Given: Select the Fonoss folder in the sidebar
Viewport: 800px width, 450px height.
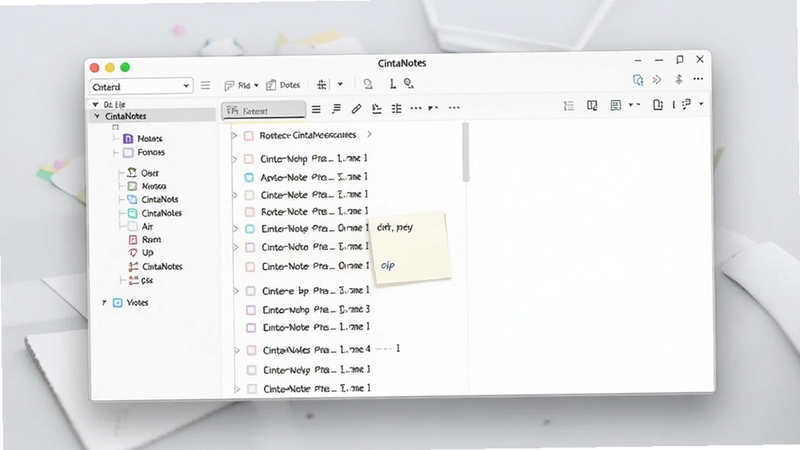Looking at the screenshot, I should pyautogui.click(x=151, y=152).
